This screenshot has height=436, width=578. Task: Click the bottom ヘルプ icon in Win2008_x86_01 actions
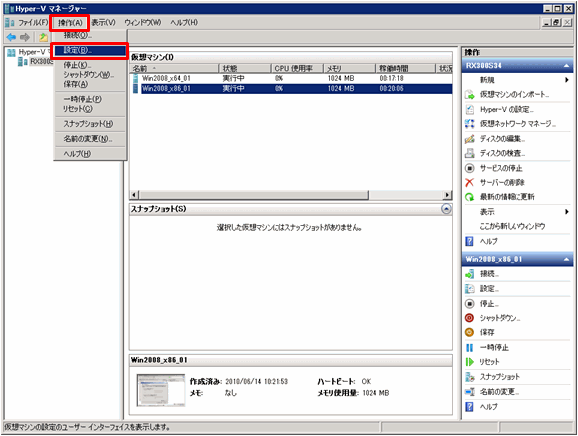point(469,407)
